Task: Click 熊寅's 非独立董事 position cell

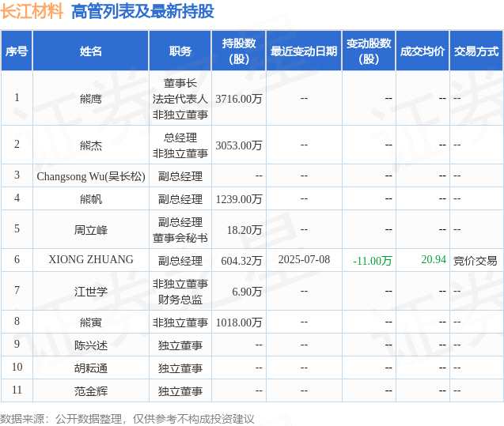Action: [180, 322]
